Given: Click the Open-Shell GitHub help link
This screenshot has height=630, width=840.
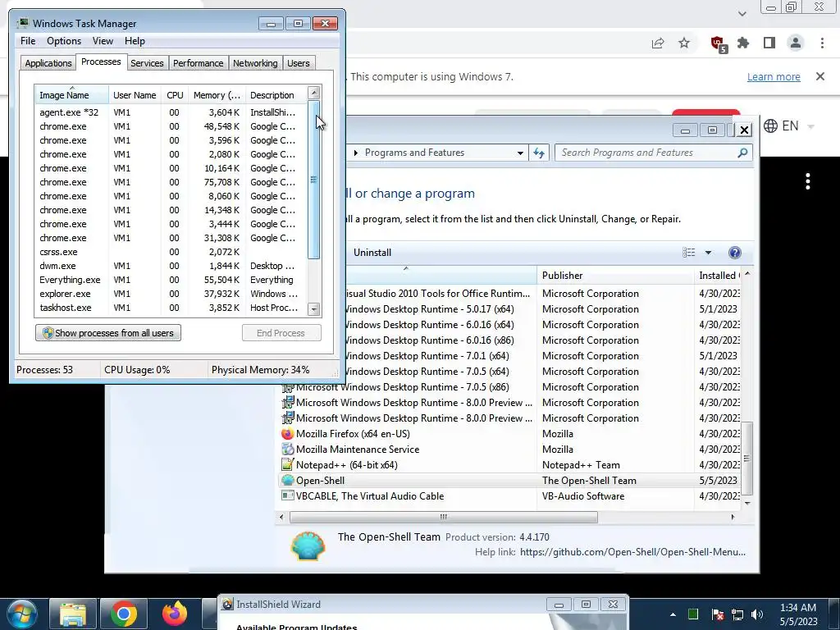Looking at the screenshot, I should tap(632, 552).
